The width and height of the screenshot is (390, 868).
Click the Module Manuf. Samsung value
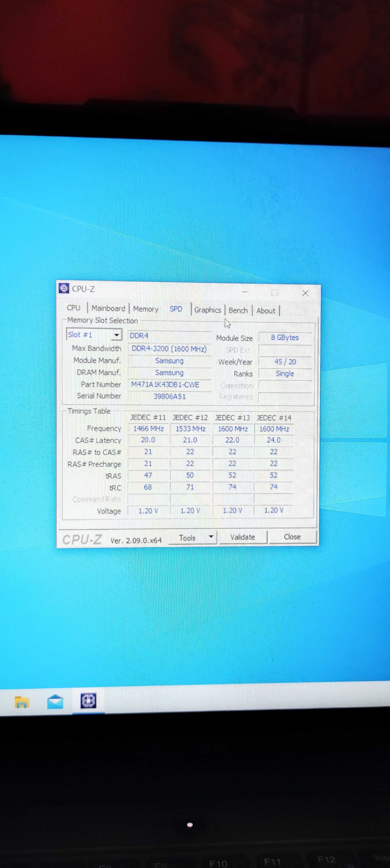(169, 361)
